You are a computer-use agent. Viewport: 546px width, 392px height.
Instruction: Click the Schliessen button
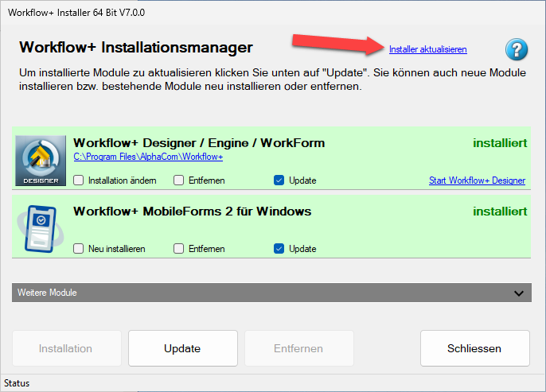(475, 348)
